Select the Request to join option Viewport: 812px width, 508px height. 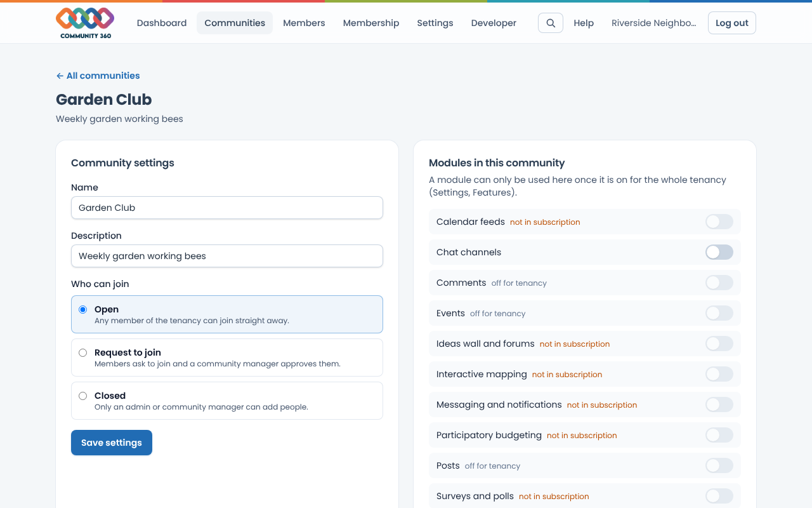(227, 358)
